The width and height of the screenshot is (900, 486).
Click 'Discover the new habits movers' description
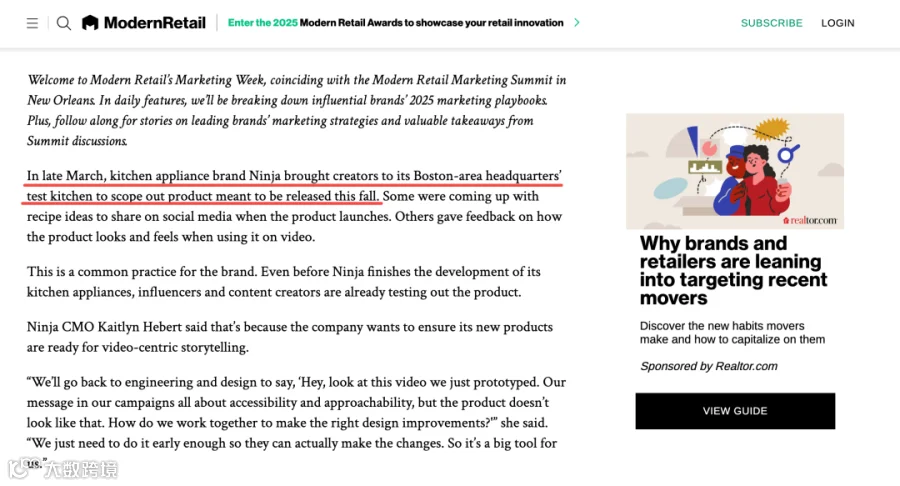click(732, 332)
